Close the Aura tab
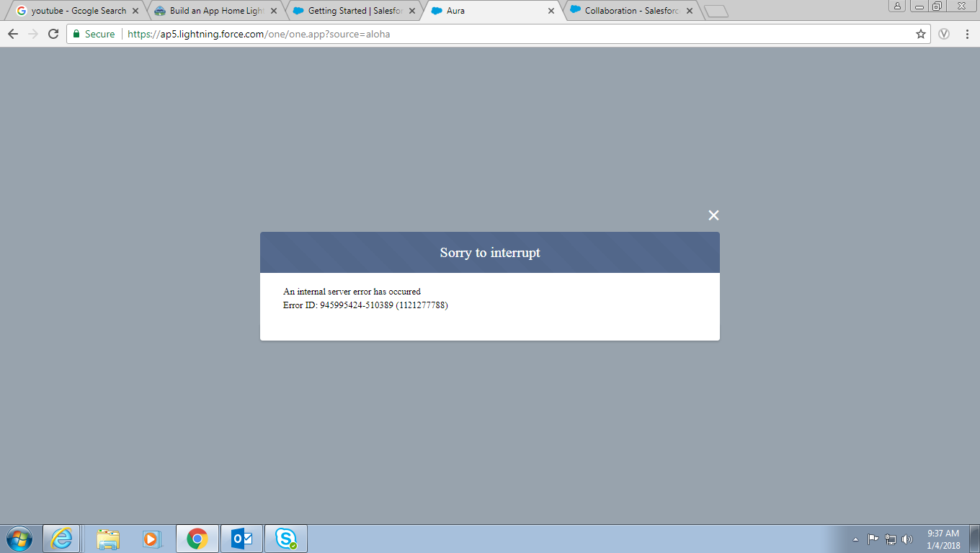This screenshot has height=553, width=980. point(551,11)
